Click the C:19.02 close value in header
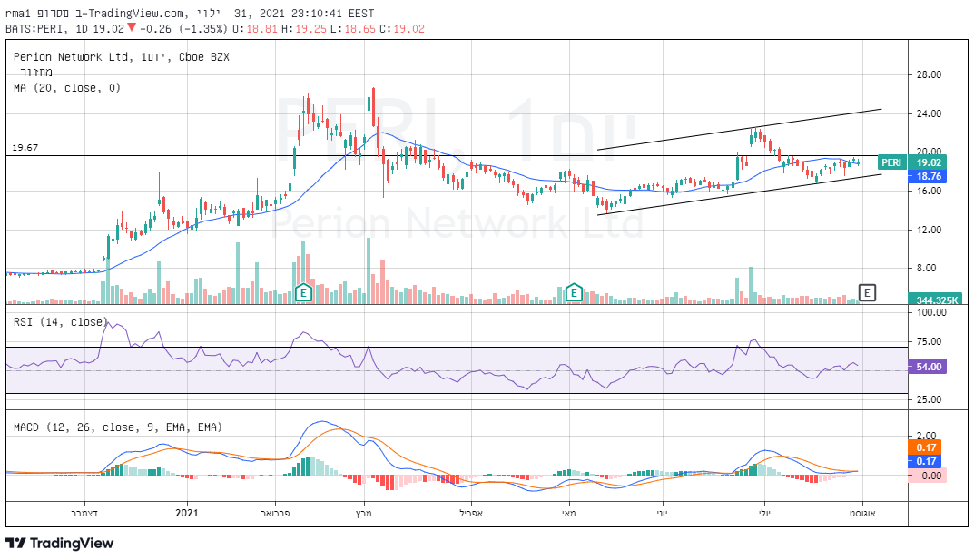This screenshot has width=974, height=560. (402, 28)
